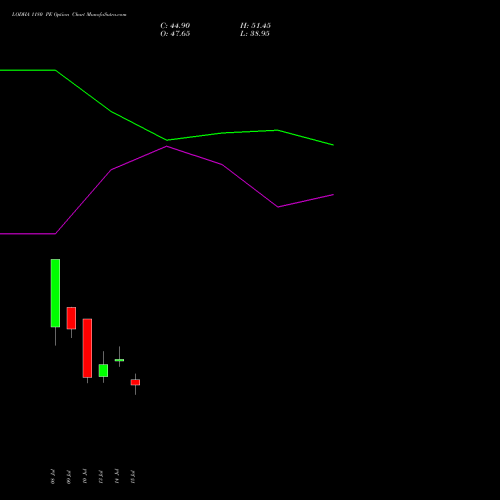Click the short red candle after the tall green
Viewport: 500px width, 500px height.
pos(71,318)
